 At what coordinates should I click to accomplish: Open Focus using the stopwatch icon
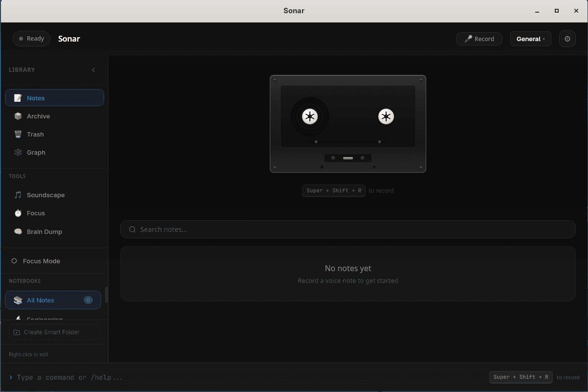tap(18, 213)
